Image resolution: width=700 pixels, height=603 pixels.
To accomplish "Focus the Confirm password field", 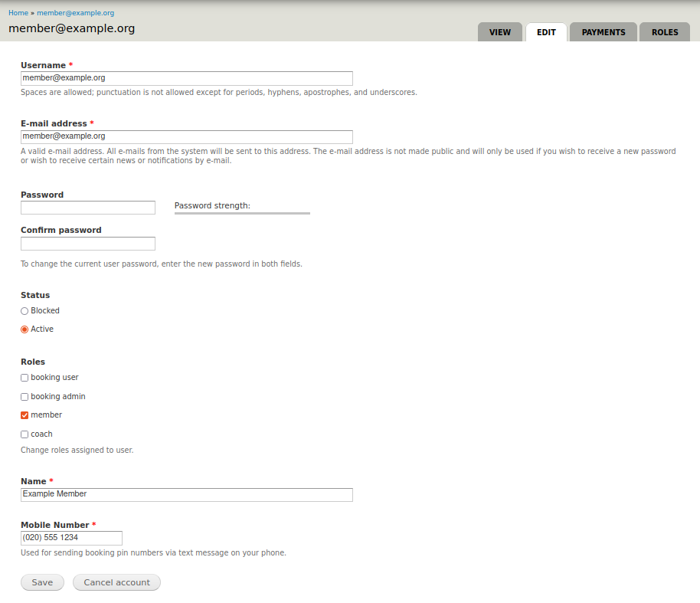I will click(x=87, y=244).
